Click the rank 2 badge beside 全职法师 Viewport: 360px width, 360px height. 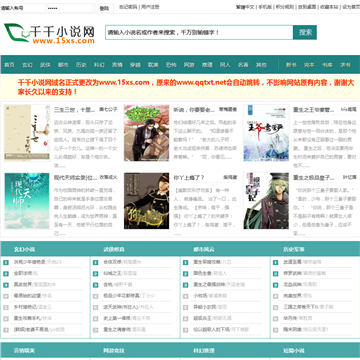click(x=6, y=274)
